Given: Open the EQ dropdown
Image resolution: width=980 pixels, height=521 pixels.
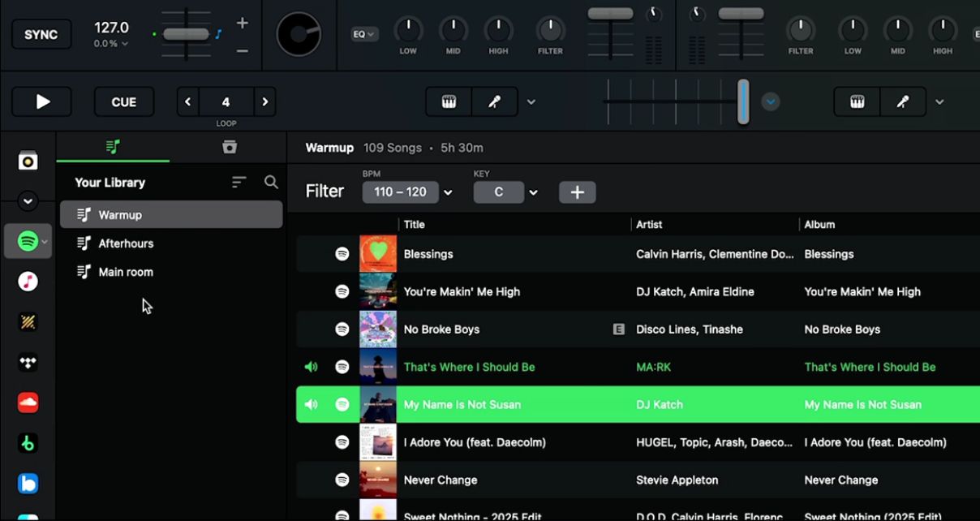Looking at the screenshot, I should (x=364, y=33).
